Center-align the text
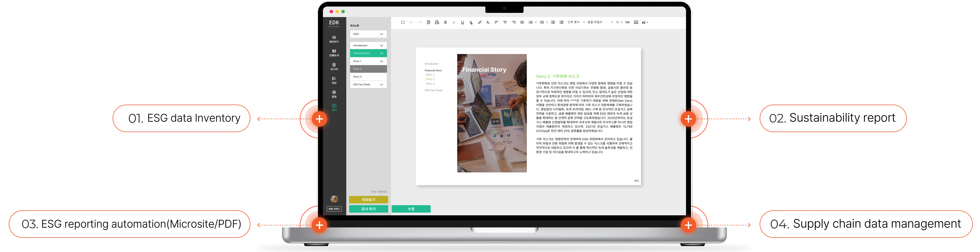Image resolution: width=980 pixels, height=252 pixels. 505,22
